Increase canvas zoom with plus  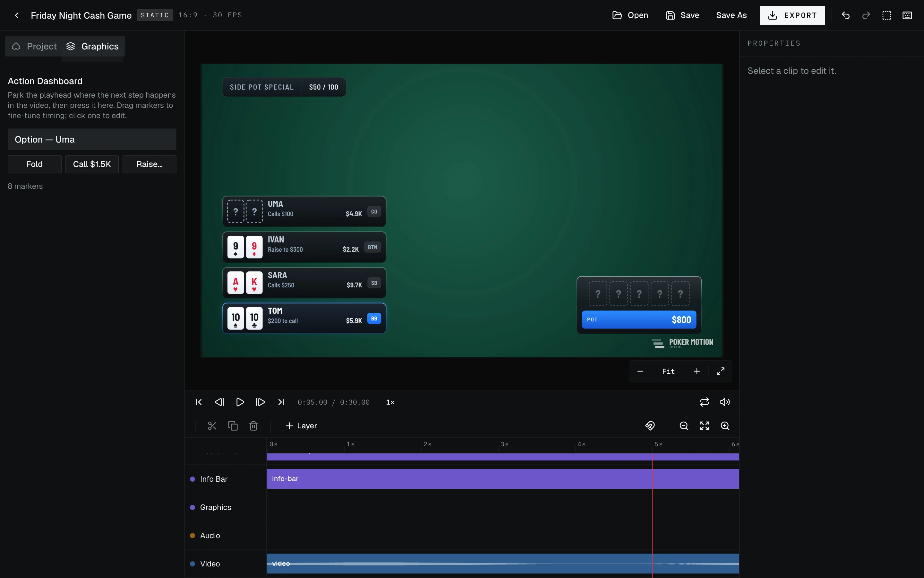tap(697, 371)
